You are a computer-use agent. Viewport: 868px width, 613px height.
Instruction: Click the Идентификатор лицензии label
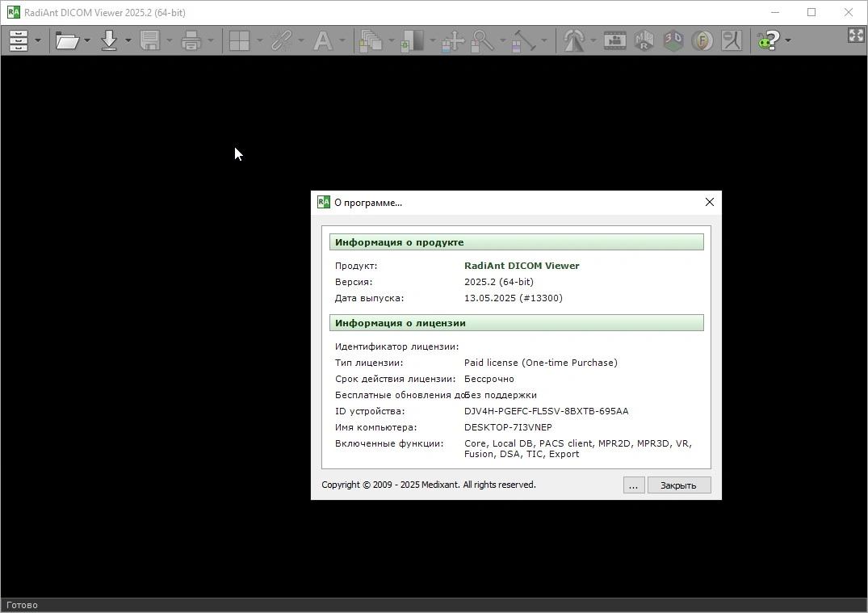click(396, 346)
